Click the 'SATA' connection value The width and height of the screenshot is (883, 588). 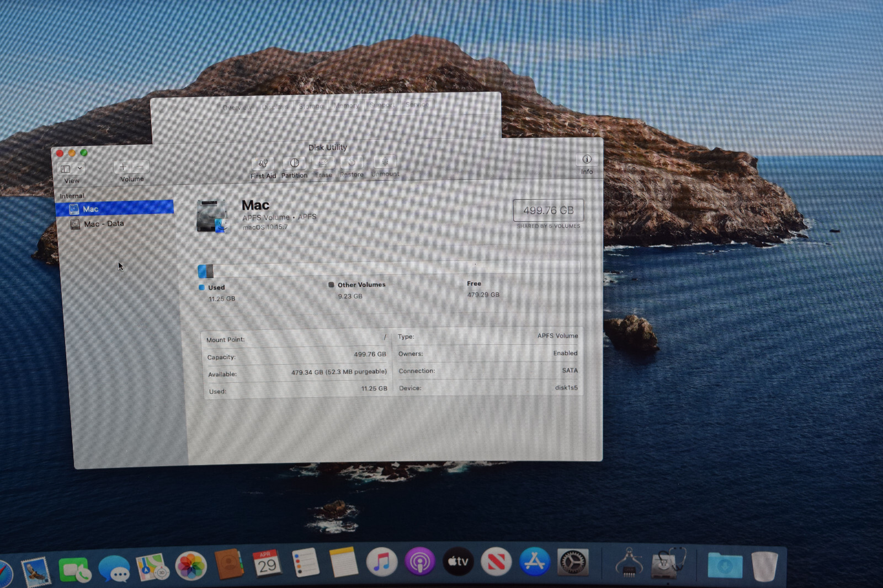[x=570, y=370]
